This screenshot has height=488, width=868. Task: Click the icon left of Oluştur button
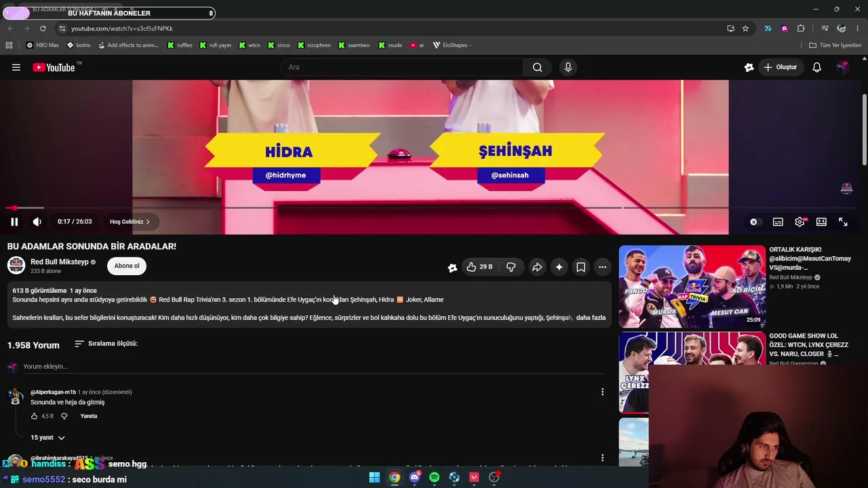[x=749, y=67]
